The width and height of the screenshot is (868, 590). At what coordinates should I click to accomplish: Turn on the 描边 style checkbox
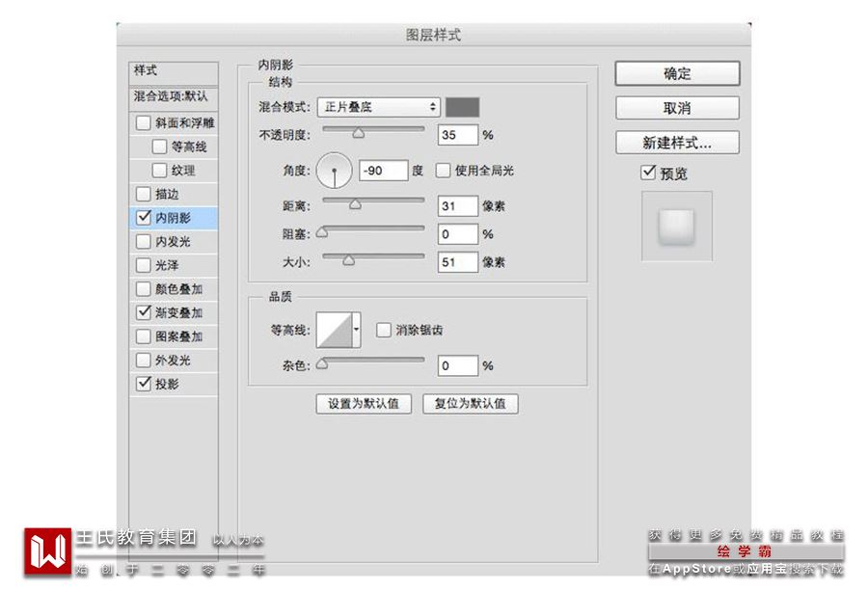point(143,194)
